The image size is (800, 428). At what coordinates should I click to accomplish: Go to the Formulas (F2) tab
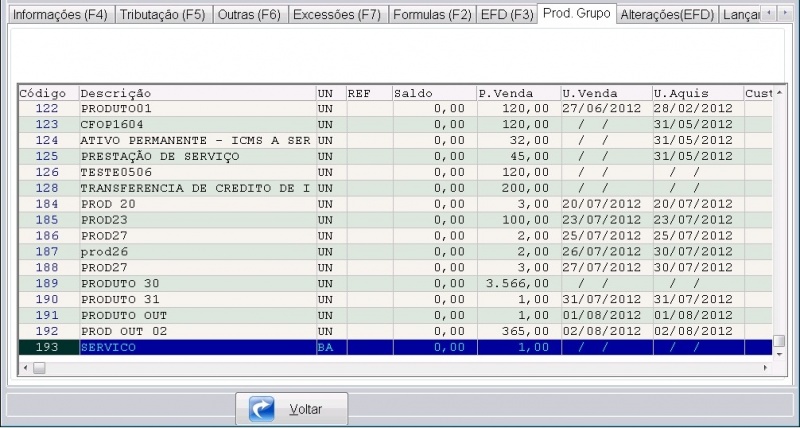[432, 16]
